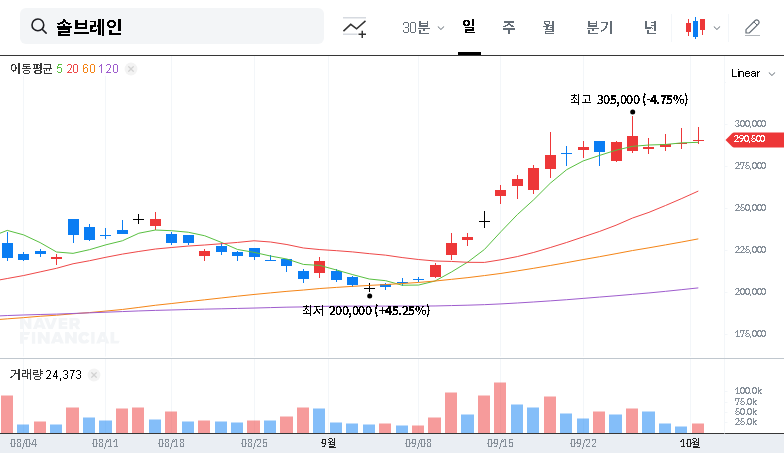784x453 pixels.
Task: Click the 최고 305,000 high price marker
Action: 628,100
